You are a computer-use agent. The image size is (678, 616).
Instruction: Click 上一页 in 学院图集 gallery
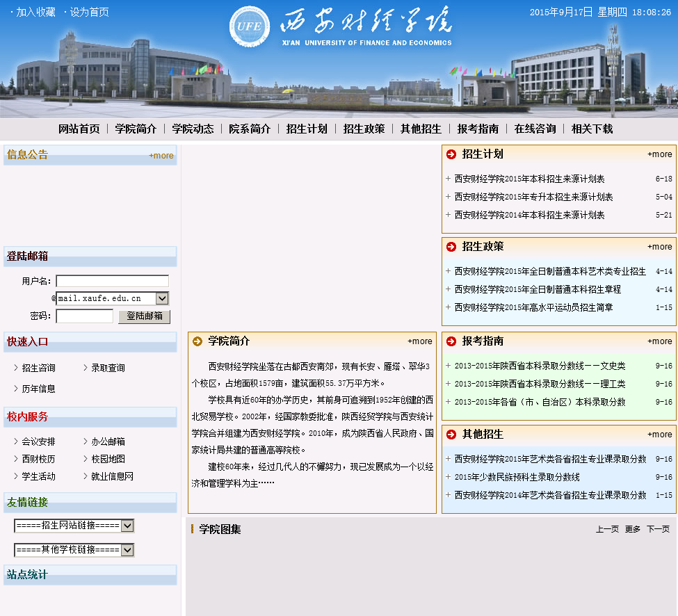[607, 529]
